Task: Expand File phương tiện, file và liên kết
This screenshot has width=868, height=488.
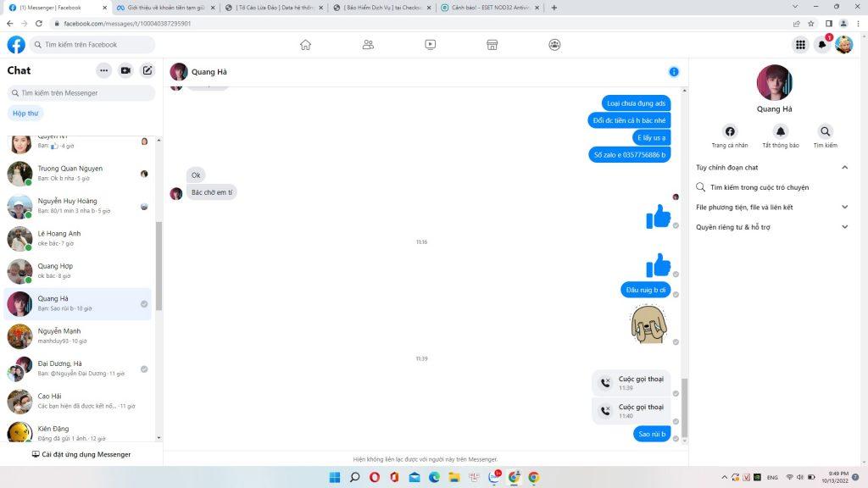Action: coord(844,207)
